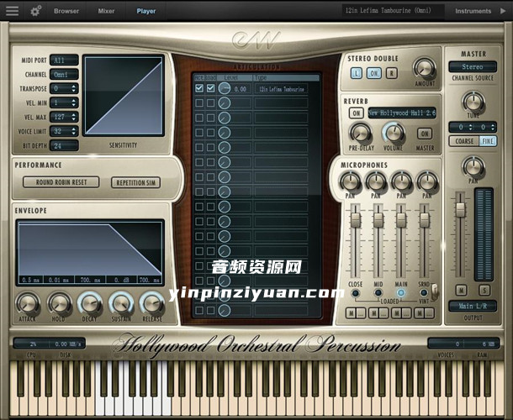Click the envelope Sustain knob
Viewport: 513px width, 420px height.
tap(121, 303)
